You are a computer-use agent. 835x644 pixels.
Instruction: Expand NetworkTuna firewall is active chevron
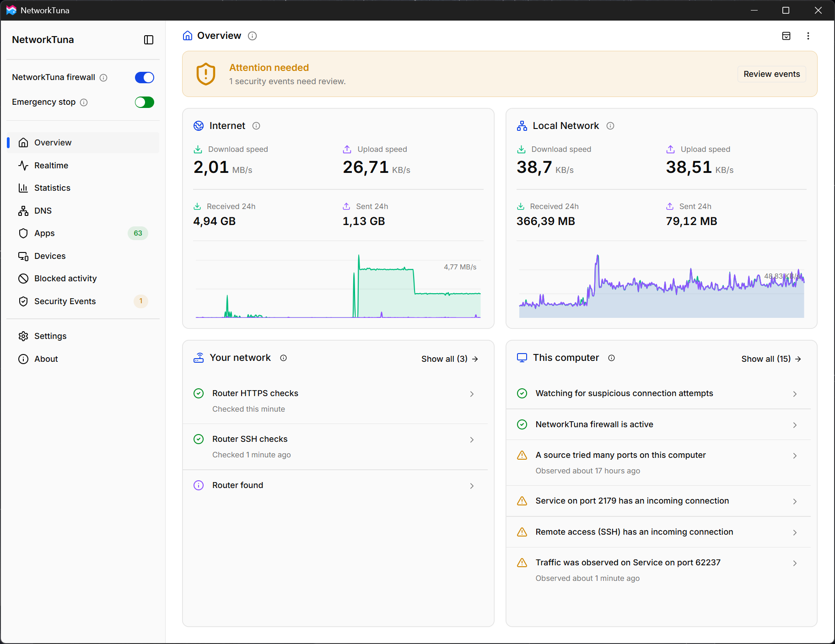pos(795,425)
